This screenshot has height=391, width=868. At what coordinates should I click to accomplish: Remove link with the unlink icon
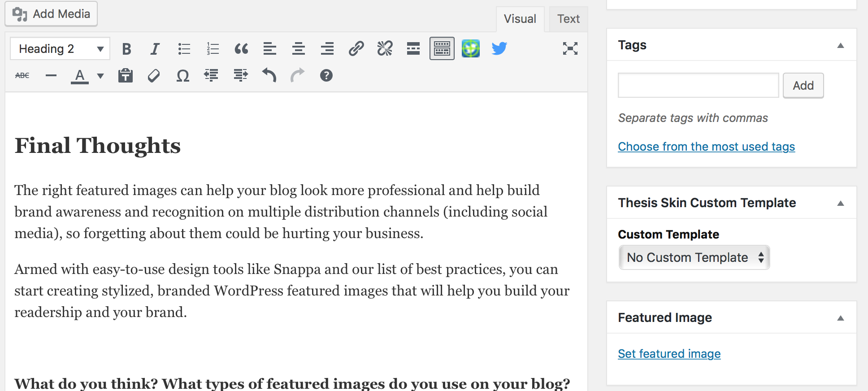pos(385,48)
